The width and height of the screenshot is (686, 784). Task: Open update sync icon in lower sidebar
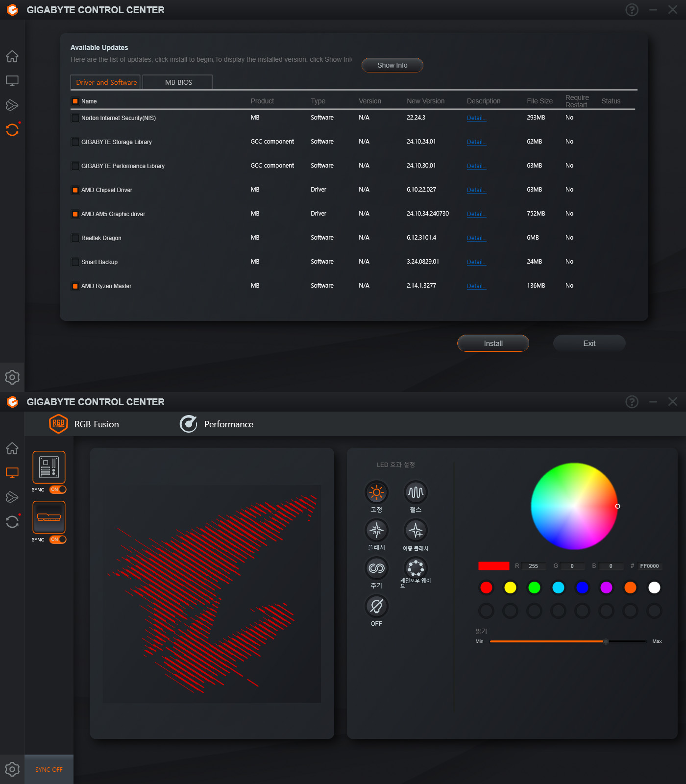12,521
